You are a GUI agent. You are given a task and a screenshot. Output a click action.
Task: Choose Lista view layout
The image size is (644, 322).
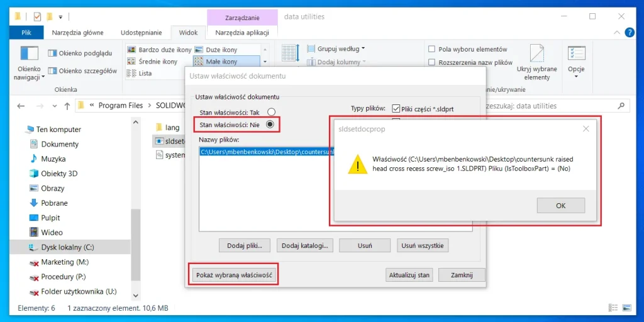pos(140,73)
